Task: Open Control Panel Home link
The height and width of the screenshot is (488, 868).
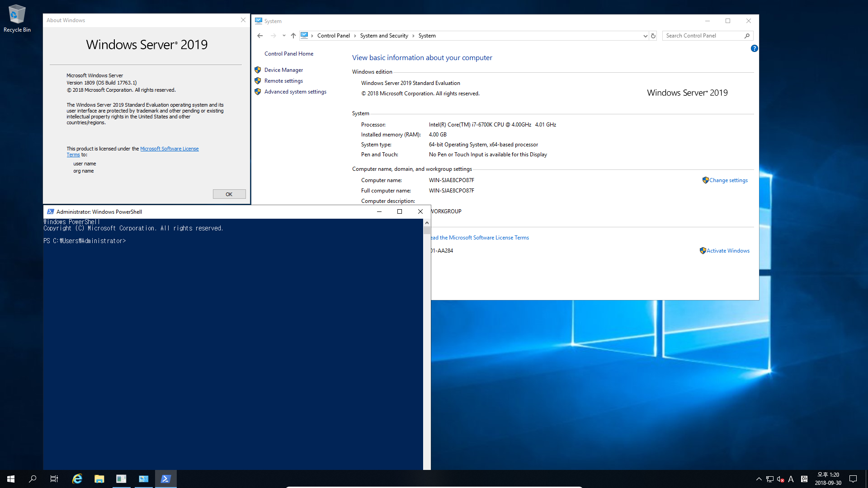Action: 289,54
